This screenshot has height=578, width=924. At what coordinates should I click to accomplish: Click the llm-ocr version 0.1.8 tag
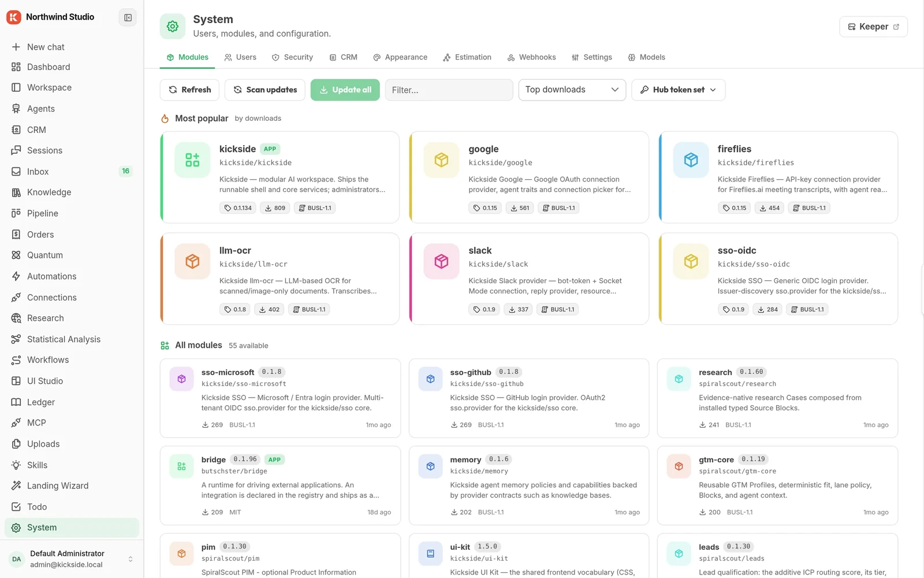[235, 310]
